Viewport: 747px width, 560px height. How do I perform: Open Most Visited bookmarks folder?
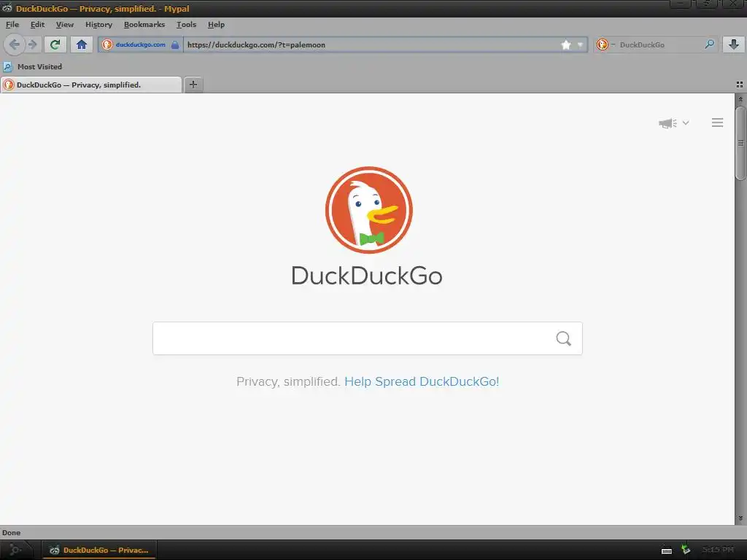(32, 66)
